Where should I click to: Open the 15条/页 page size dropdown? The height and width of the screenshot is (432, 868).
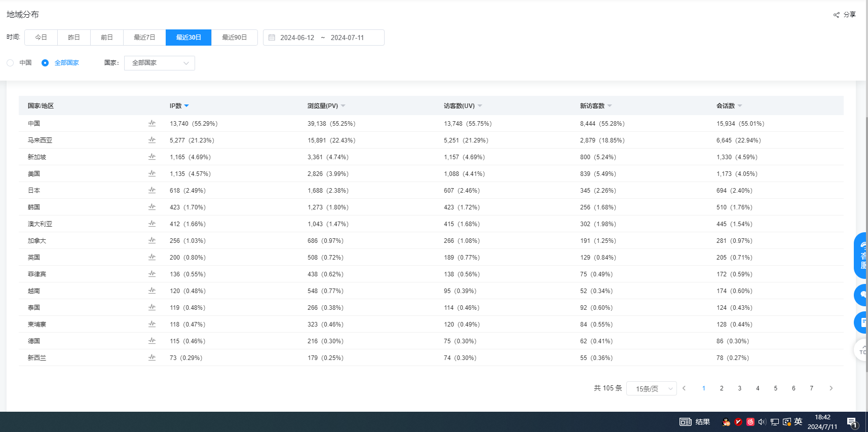[652, 388]
